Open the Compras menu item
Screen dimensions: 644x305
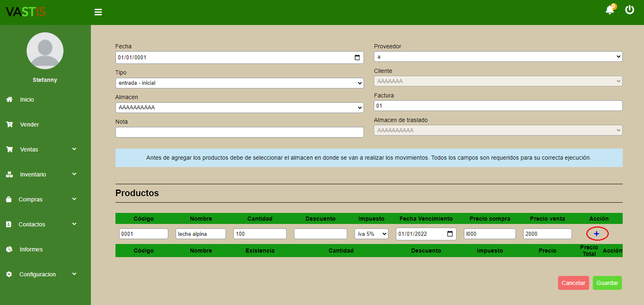tap(31, 199)
